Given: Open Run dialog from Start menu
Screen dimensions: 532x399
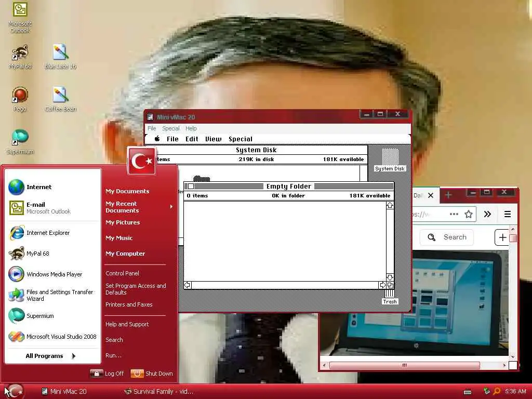Looking at the screenshot, I should point(113,355).
